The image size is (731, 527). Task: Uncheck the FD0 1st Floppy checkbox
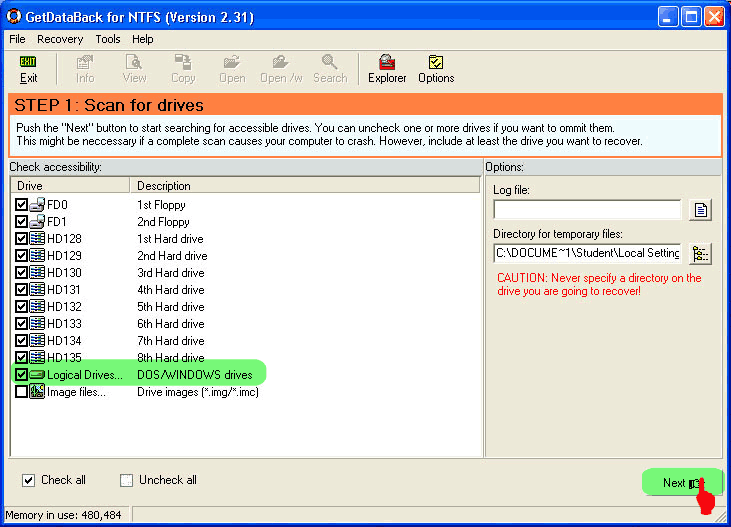(21, 205)
